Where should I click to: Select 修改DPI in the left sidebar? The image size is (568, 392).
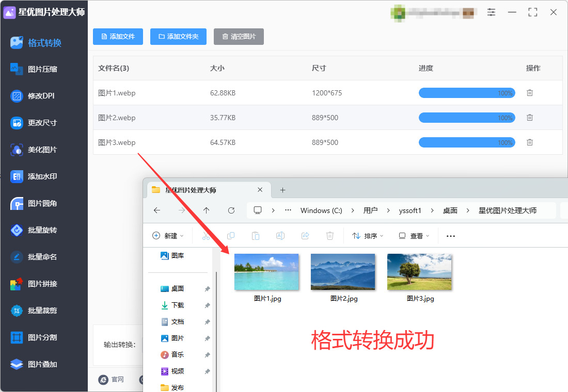(x=33, y=96)
